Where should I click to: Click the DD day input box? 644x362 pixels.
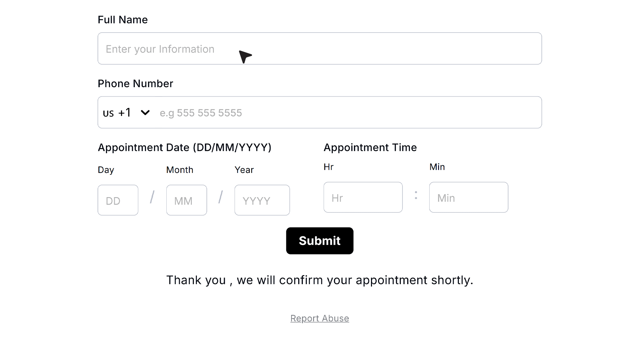[118, 200]
